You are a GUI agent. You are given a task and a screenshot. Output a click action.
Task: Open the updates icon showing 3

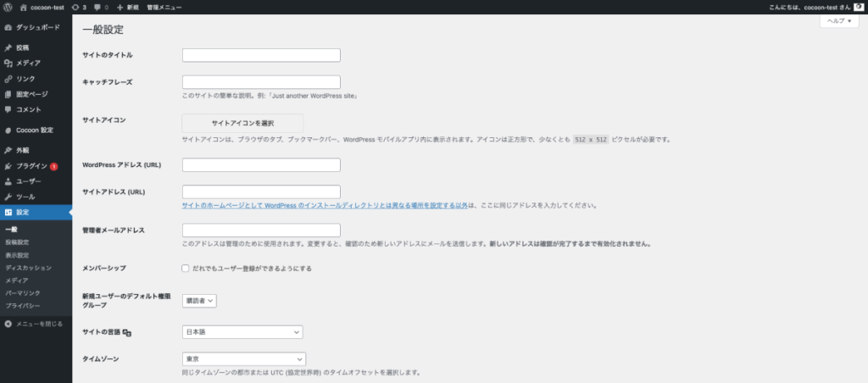[x=75, y=7]
